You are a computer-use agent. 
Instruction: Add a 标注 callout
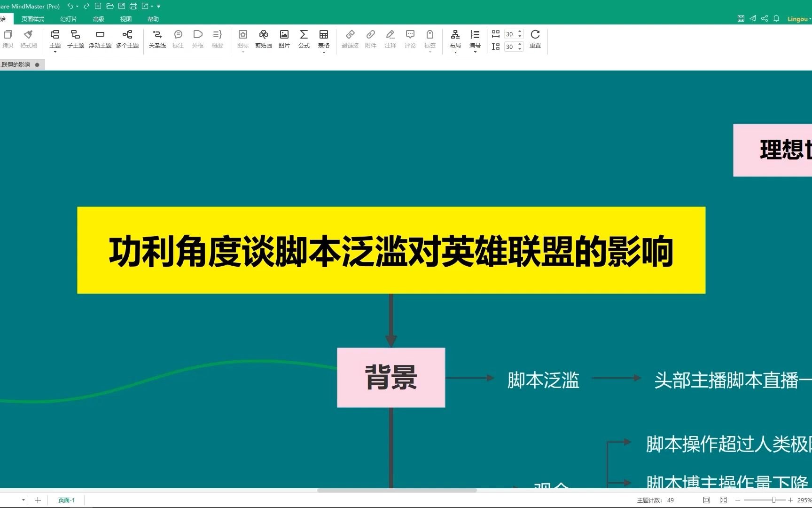point(178,39)
